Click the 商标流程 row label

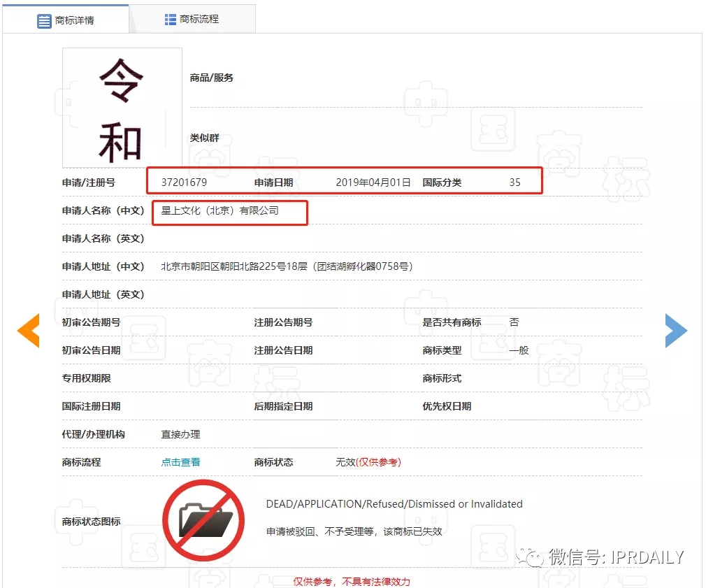click(x=82, y=462)
